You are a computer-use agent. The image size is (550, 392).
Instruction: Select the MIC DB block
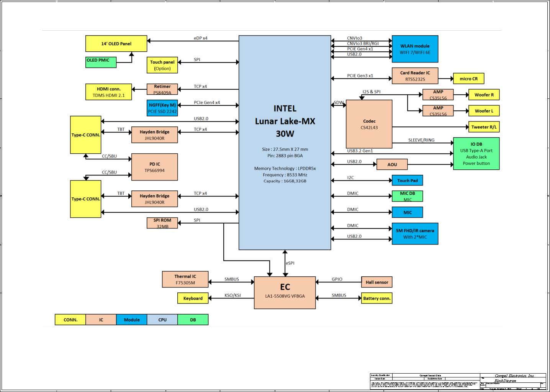[407, 196]
